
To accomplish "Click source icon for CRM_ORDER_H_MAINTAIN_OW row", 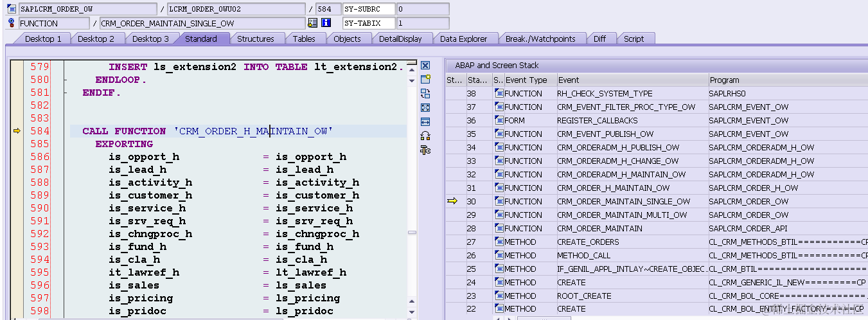I will pyautogui.click(x=499, y=188).
